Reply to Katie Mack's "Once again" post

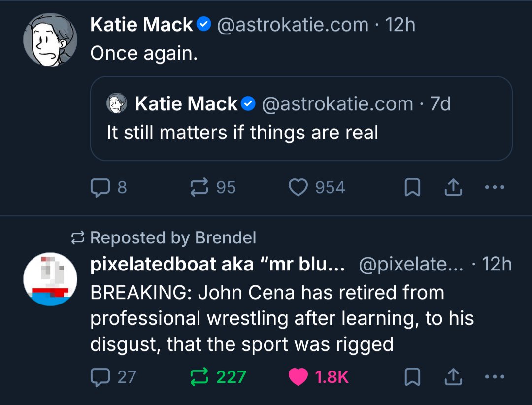pos(101,187)
